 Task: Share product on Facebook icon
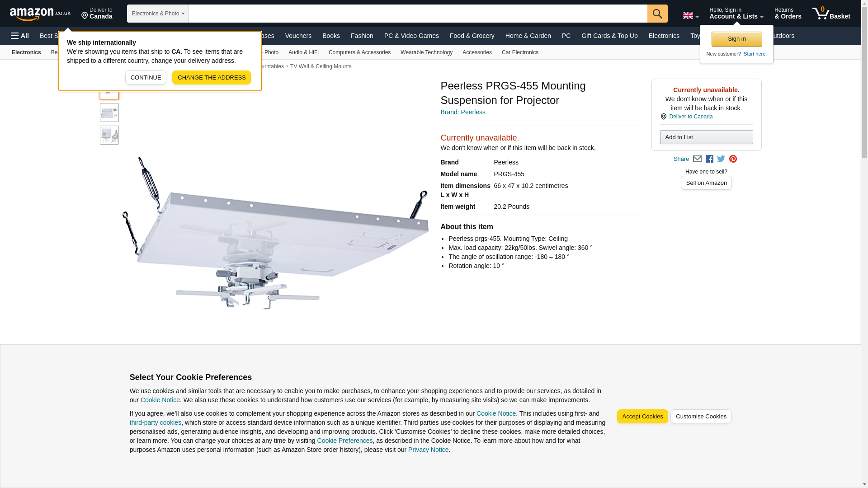[x=709, y=159]
